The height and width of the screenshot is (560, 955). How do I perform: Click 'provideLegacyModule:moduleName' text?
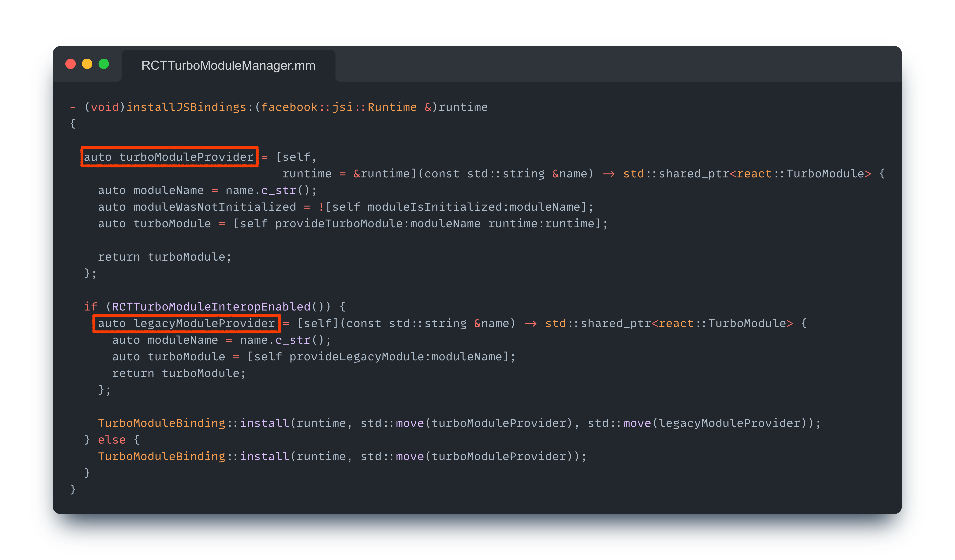[395, 357]
